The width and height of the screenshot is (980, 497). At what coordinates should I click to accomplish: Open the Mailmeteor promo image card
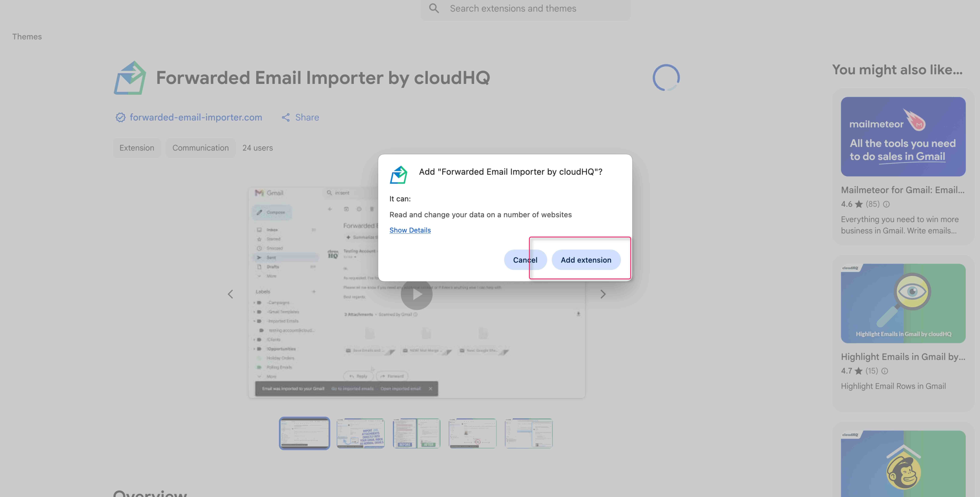point(903,137)
